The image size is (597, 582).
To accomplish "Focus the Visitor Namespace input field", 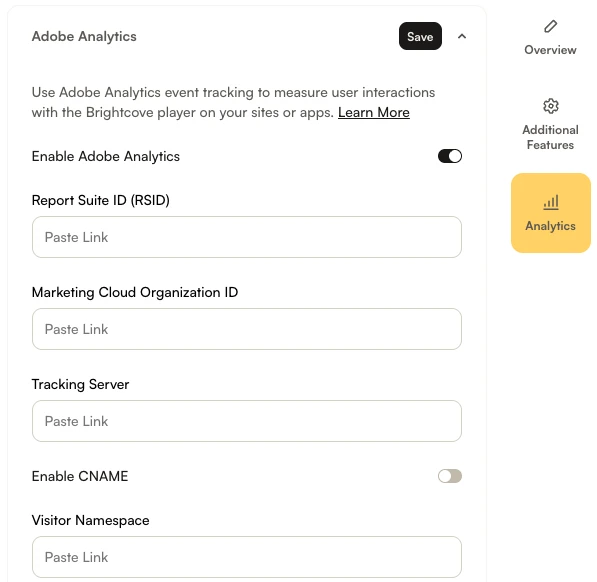I will [247, 557].
